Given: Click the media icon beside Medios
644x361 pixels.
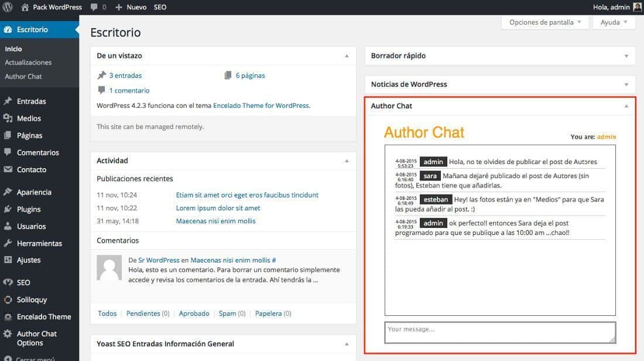Looking at the screenshot, I should point(8,118).
